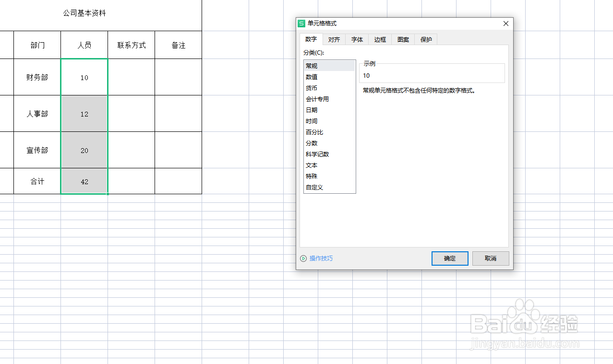Select 数值 category

point(329,77)
